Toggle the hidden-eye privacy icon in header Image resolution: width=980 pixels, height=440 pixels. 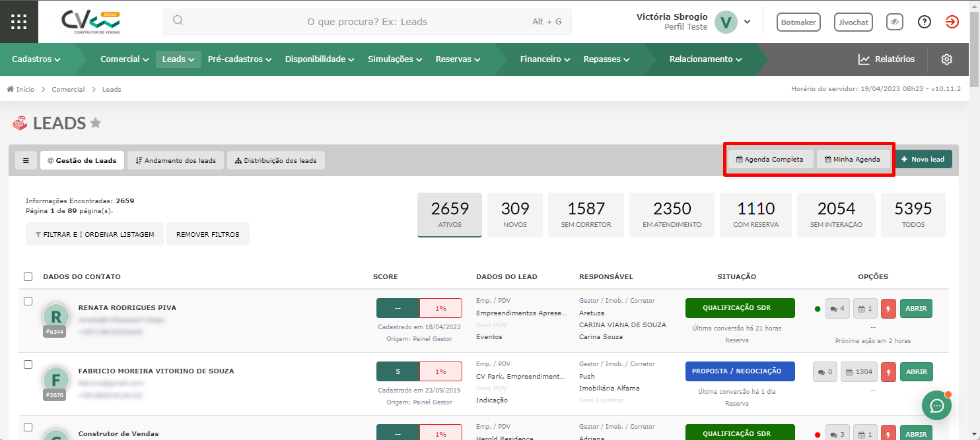(895, 22)
